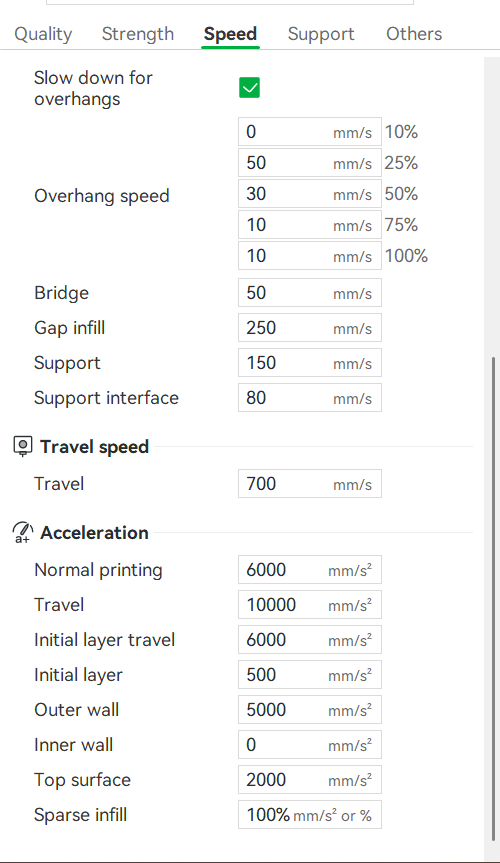Image resolution: width=500 pixels, height=863 pixels.
Task: Edit Sparse infill acceleration field
Action: coord(310,815)
